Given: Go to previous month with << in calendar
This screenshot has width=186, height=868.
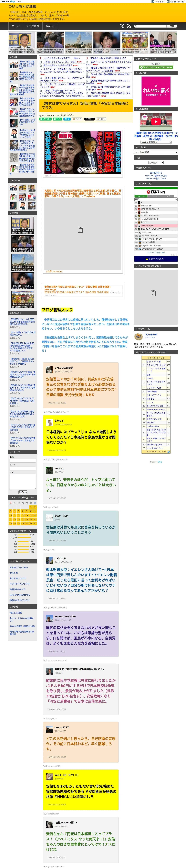Looking at the screenshot, I should pos(13,498).
